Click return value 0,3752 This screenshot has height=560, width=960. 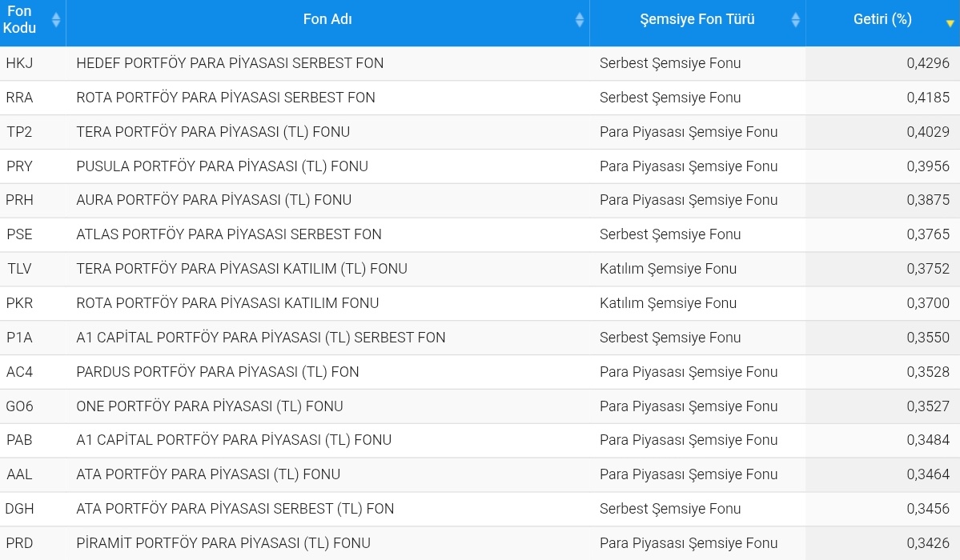pos(928,269)
